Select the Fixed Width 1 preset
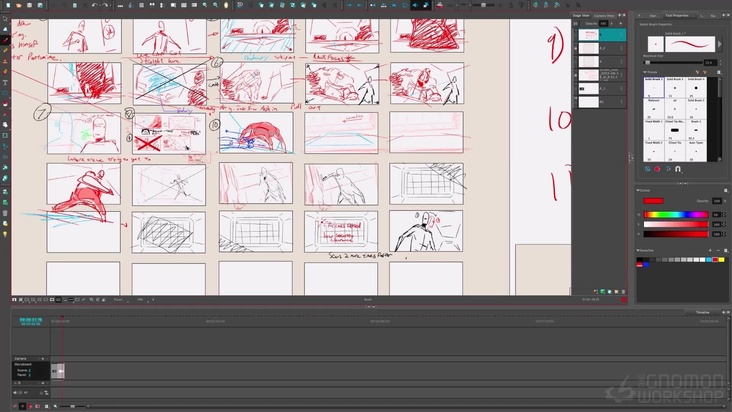Screen dimensions: 732x412 point(654,130)
